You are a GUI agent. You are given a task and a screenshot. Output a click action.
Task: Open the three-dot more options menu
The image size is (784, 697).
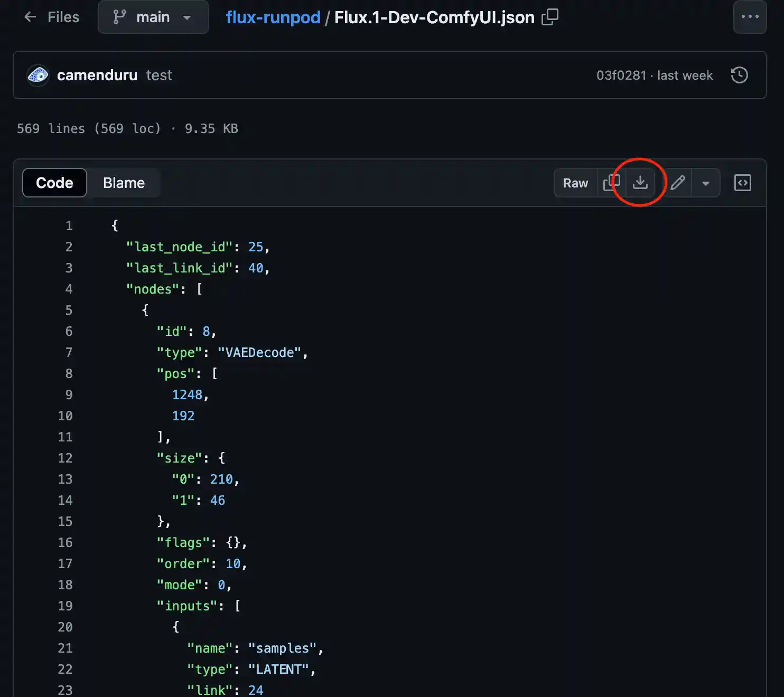(750, 17)
